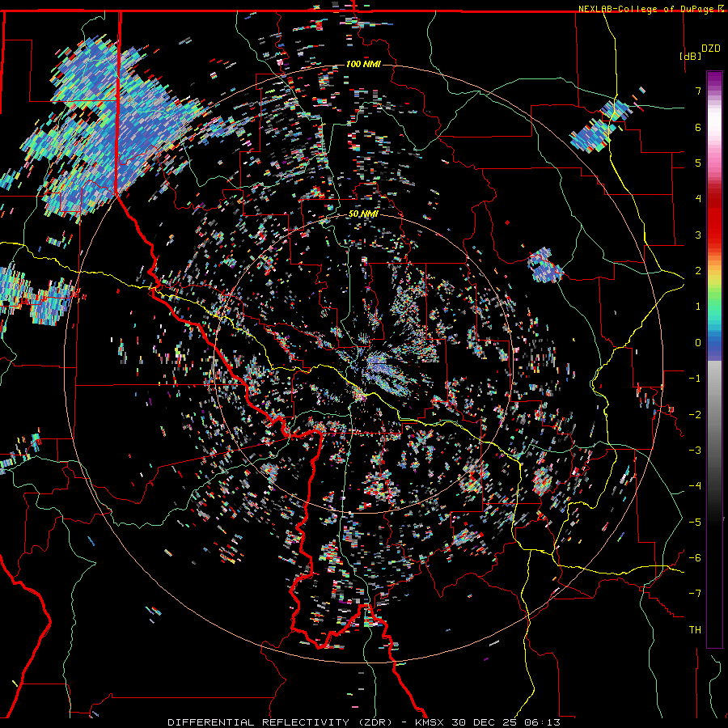728x728 pixels.
Task: Click the 100 NMI range ring label
Action: pyautogui.click(x=363, y=64)
